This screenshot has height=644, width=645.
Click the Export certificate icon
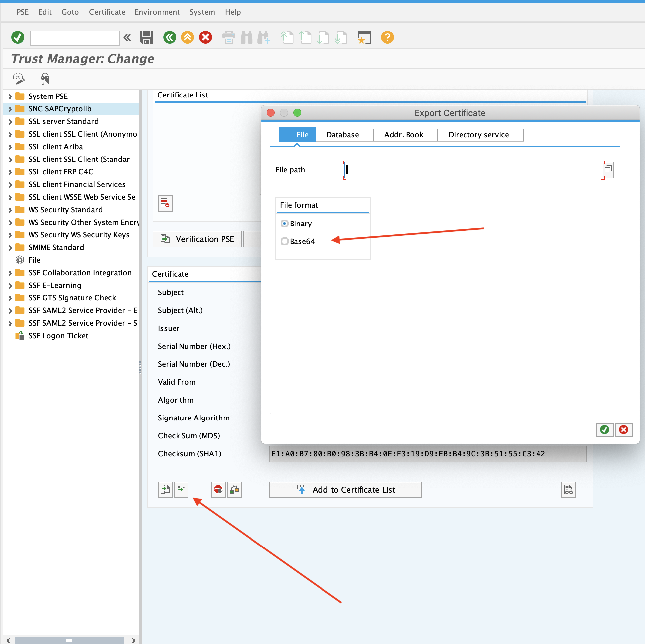coord(181,489)
